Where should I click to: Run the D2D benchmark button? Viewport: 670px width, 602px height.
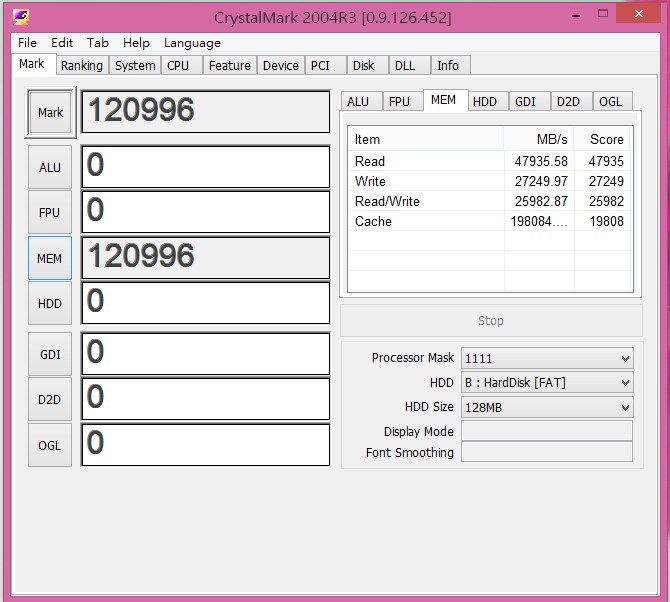(50, 399)
